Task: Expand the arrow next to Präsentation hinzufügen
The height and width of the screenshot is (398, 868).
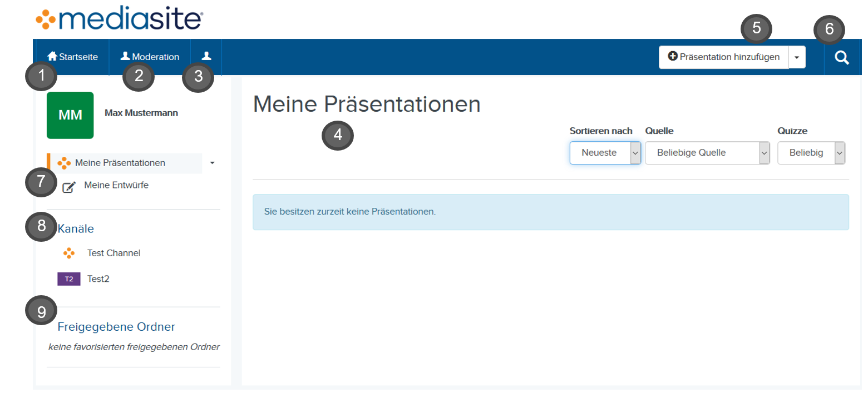Action: tap(797, 57)
